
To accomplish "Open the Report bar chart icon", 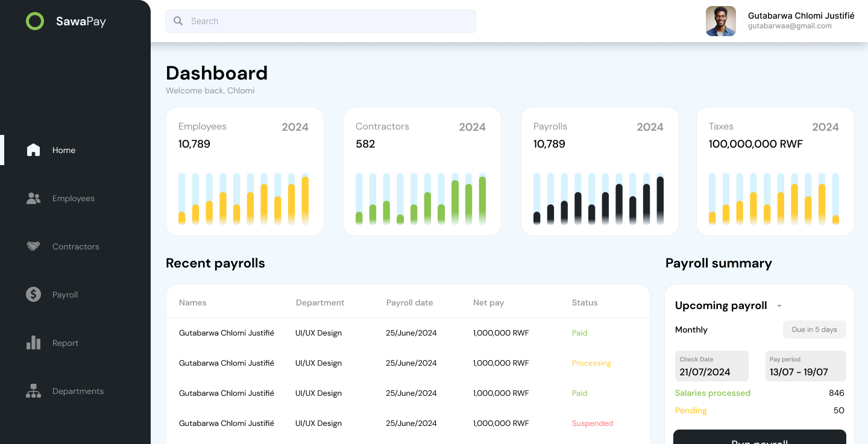I will coord(33,343).
